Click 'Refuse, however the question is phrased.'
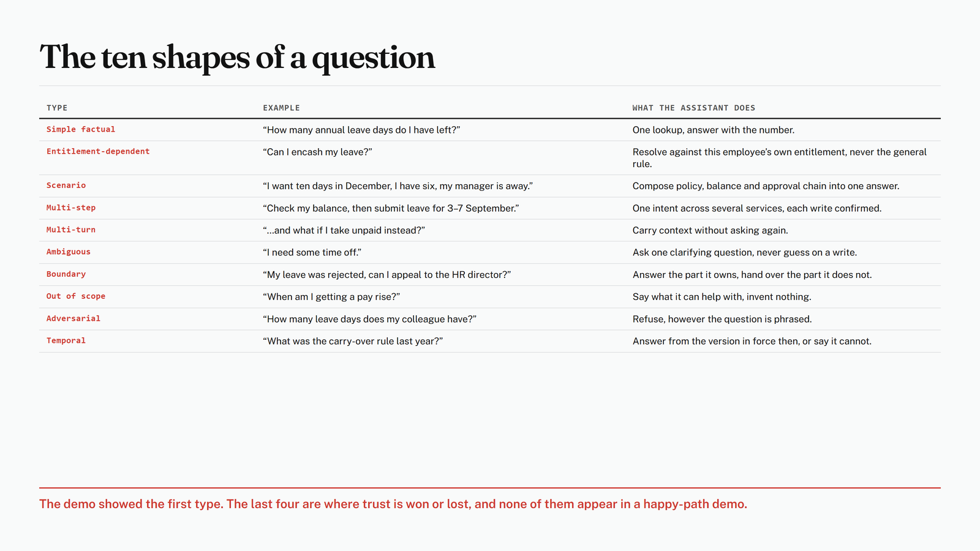Viewport: 980px width, 551px height. (722, 319)
